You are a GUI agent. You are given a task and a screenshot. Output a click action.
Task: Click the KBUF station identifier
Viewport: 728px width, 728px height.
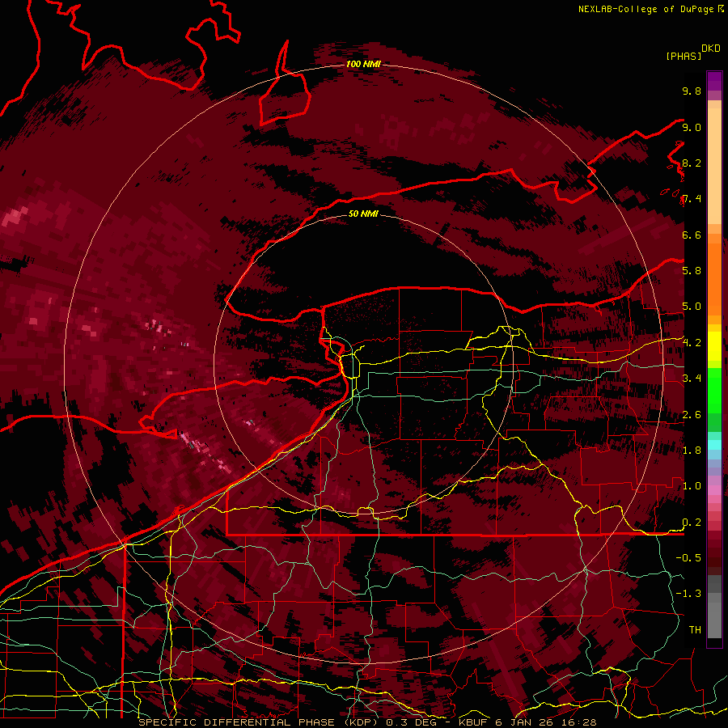point(473,722)
